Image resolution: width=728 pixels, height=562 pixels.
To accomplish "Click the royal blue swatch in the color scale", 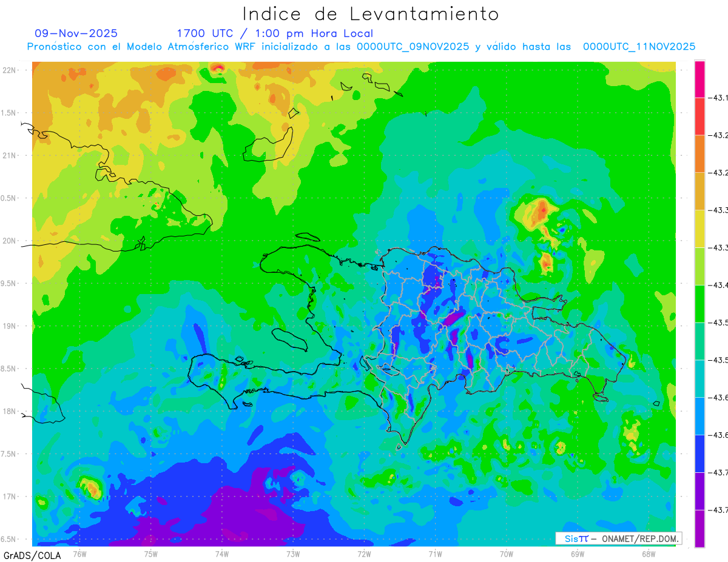I will pyautogui.click(x=699, y=453).
